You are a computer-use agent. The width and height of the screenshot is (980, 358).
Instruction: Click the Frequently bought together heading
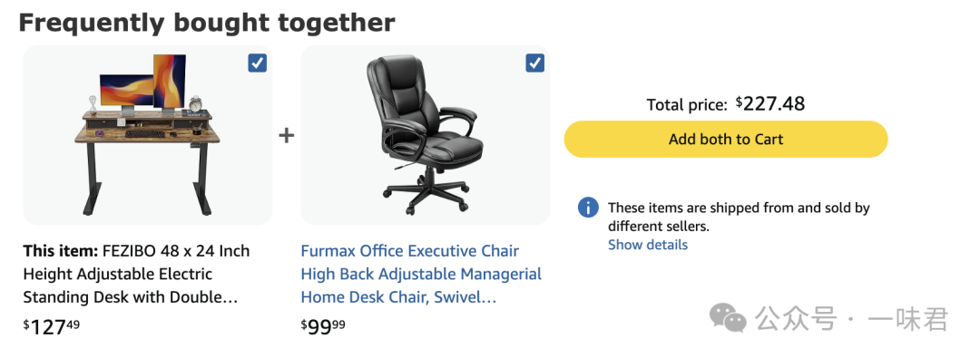(x=207, y=23)
